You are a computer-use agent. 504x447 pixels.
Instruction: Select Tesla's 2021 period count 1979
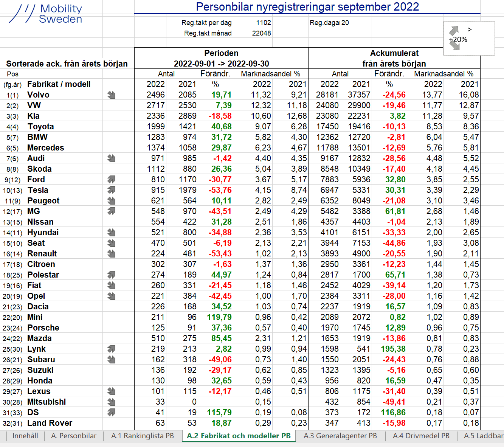(x=188, y=190)
